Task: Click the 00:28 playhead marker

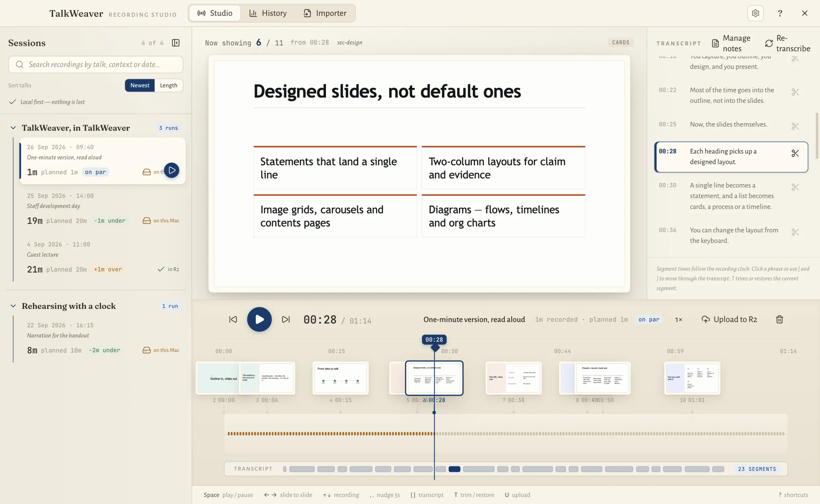Action: 434,340
